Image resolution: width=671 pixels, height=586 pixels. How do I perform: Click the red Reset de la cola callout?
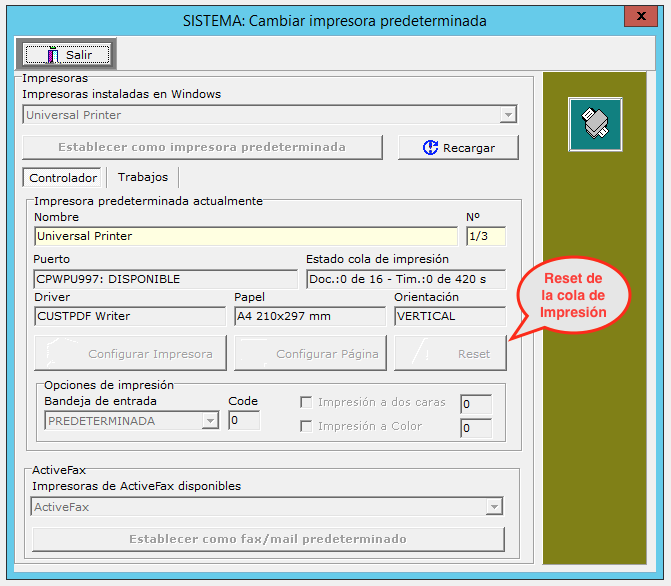(573, 296)
